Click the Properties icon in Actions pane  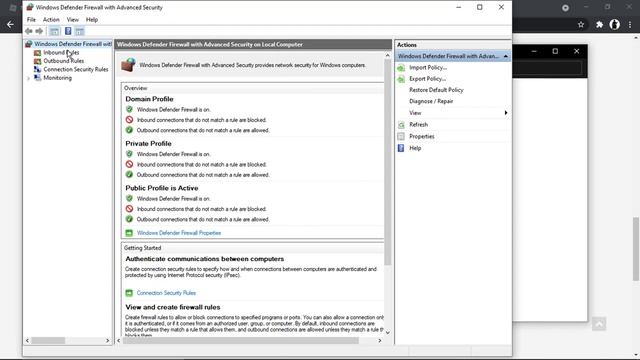(x=401, y=136)
